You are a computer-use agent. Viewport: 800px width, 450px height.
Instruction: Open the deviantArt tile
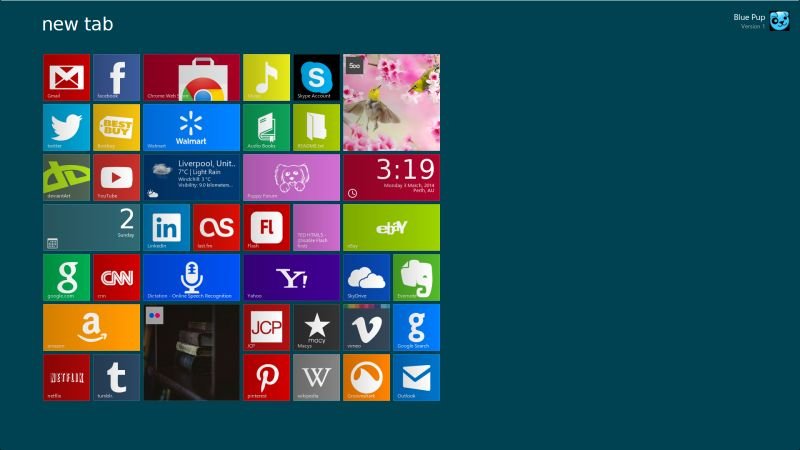click(66, 178)
